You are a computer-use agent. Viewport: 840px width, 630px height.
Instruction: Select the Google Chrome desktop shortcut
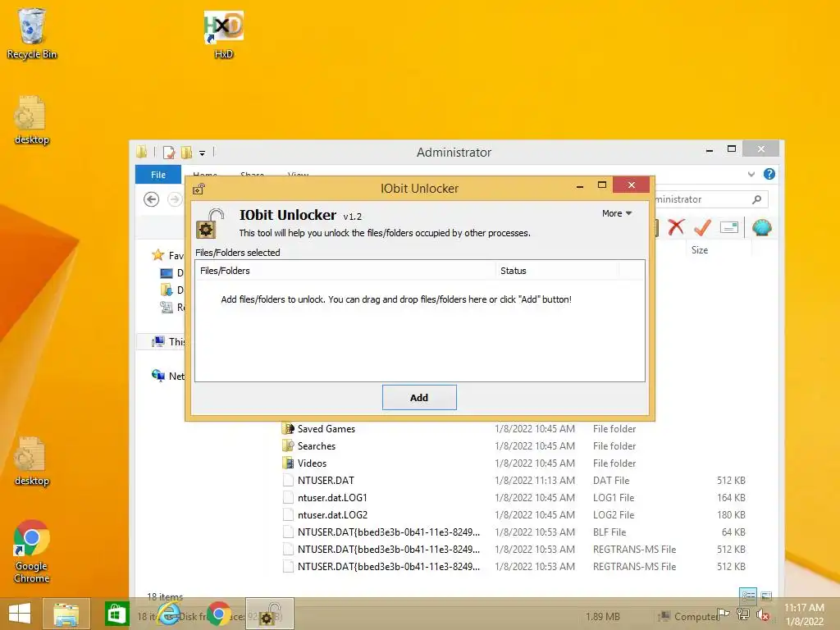[32, 551]
